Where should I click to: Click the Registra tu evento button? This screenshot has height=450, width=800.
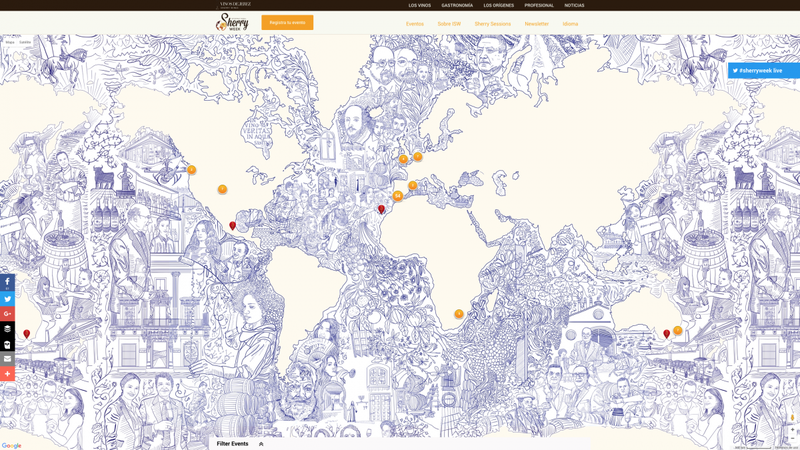click(287, 22)
